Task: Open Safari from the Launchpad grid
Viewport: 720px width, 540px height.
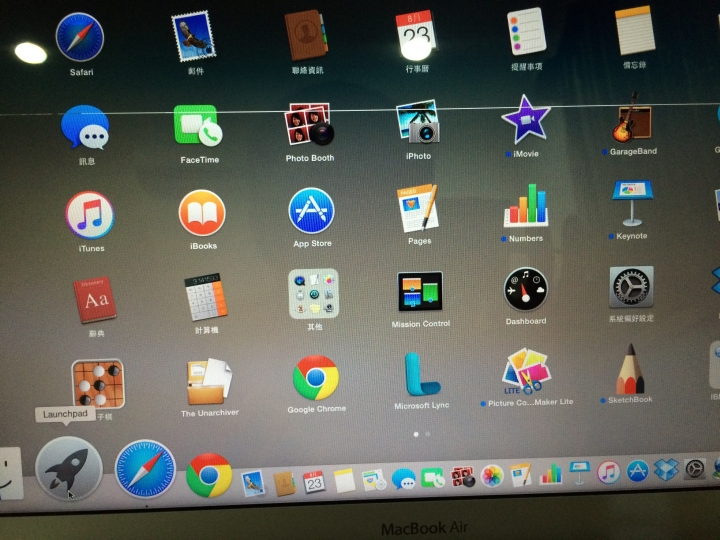Action: (80, 37)
